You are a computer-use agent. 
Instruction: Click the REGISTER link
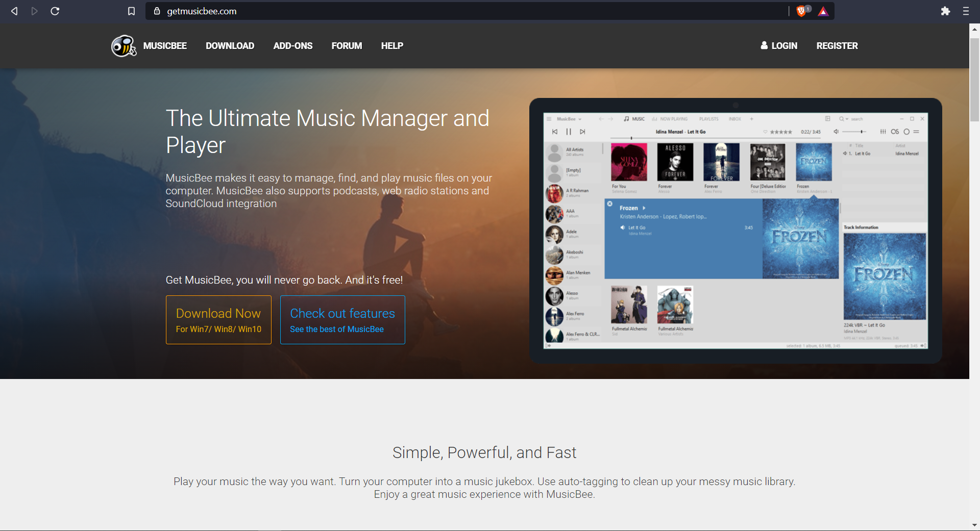(837, 46)
